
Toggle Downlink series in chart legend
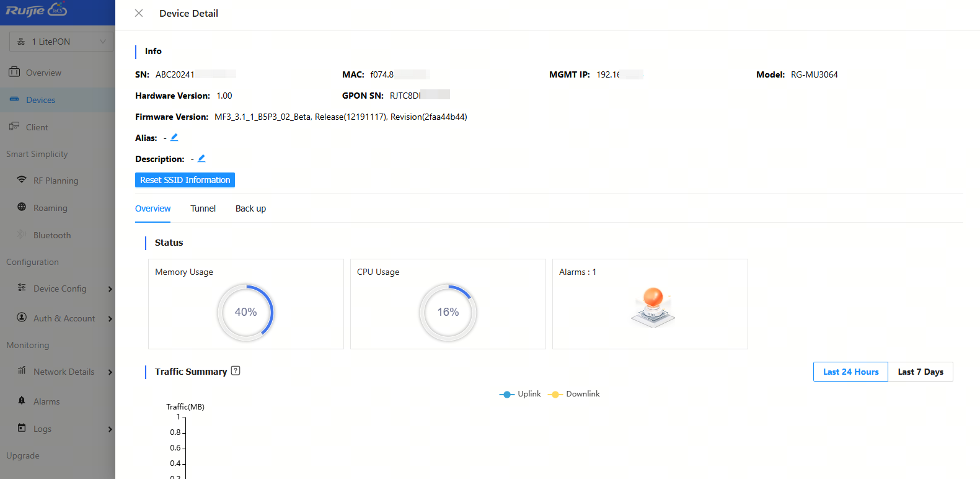coord(574,394)
